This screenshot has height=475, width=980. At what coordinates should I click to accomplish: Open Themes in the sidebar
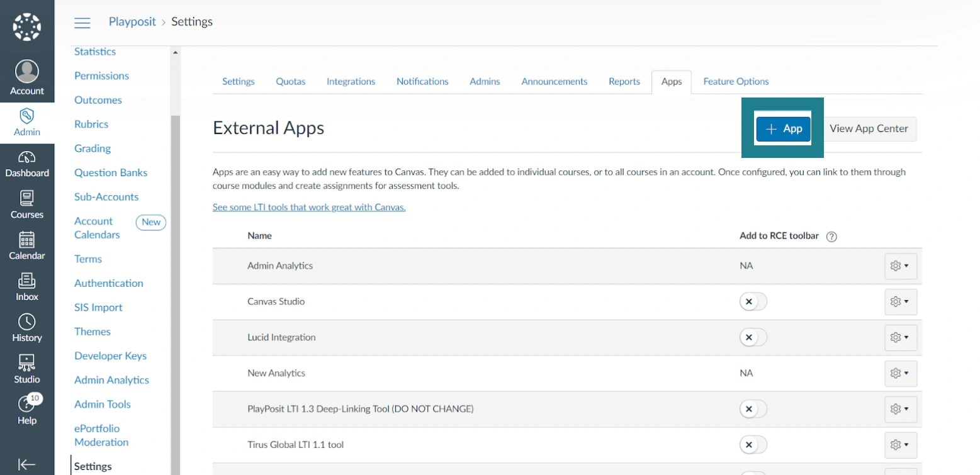pyautogui.click(x=93, y=332)
